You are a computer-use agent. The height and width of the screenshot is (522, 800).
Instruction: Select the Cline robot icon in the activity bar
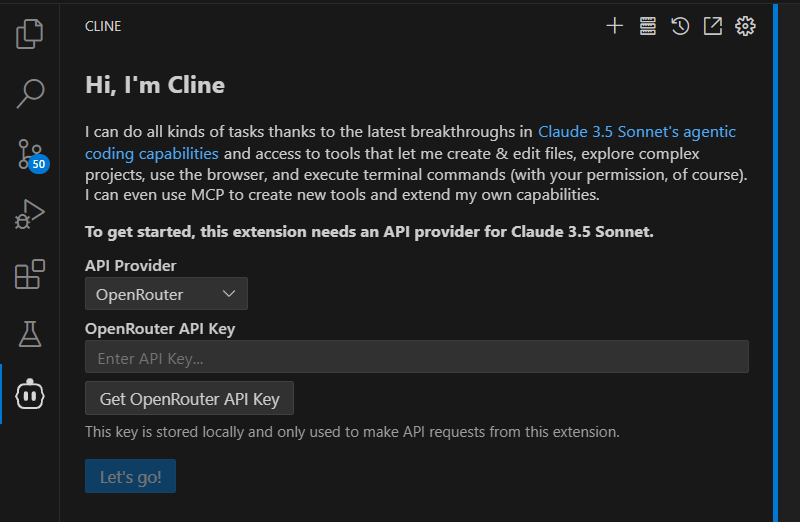pyautogui.click(x=30, y=394)
